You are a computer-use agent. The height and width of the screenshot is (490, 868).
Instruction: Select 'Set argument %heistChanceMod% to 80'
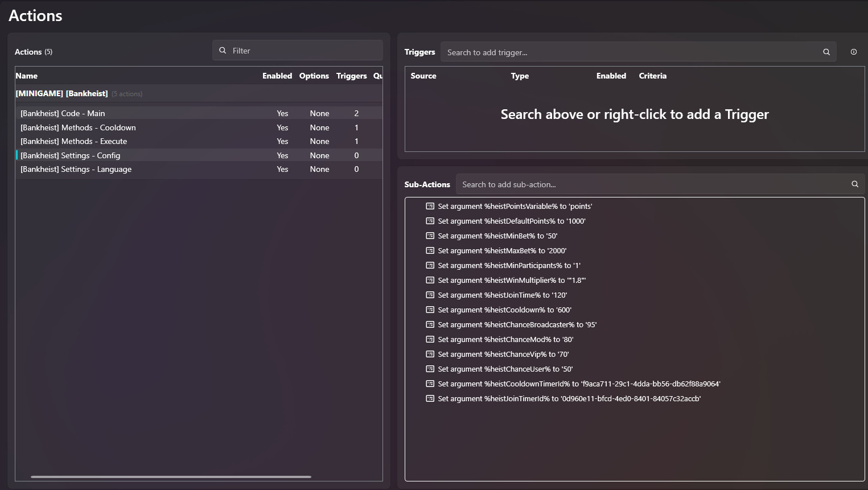click(505, 339)
